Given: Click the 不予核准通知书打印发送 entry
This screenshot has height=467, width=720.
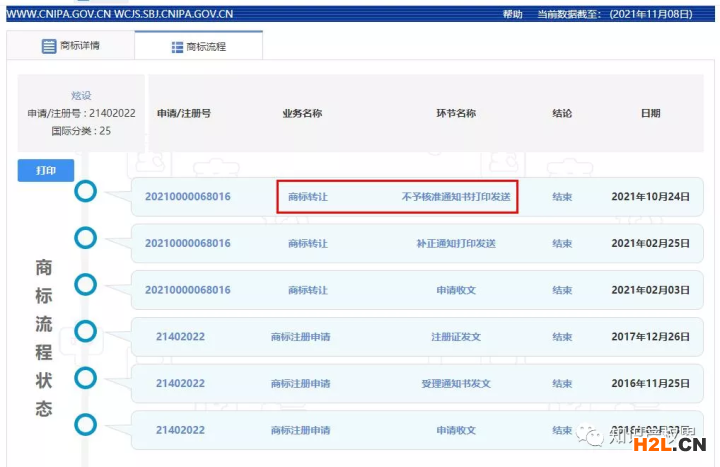Looking at the screenshot, I should click(456, 197).
